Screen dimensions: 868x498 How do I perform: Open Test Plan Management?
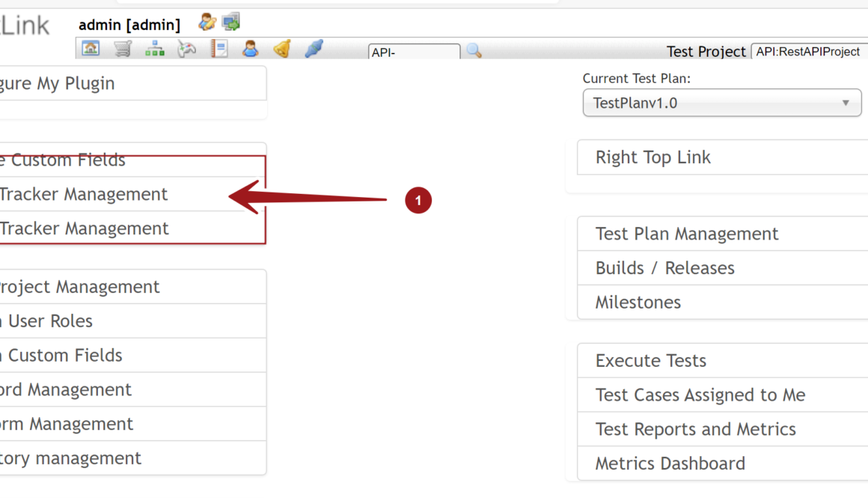click(x=686, y=234)
